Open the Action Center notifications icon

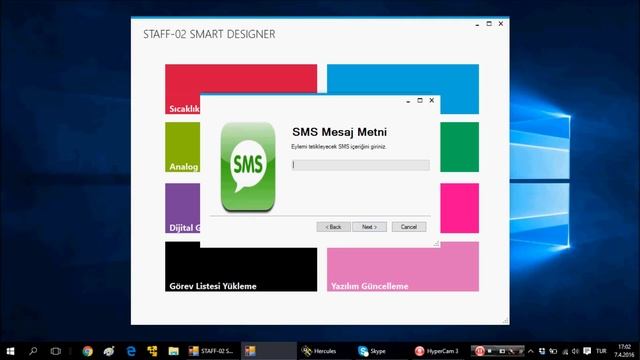(587, 351)
